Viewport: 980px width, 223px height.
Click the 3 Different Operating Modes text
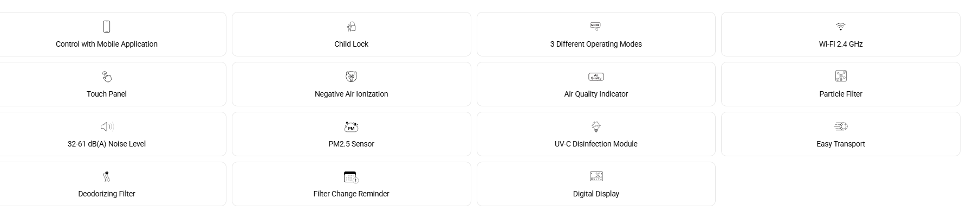point(596,44)
